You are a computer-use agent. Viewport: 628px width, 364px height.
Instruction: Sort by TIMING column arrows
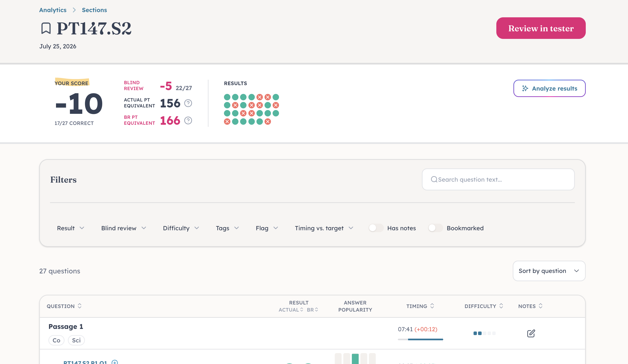point(432,306)
